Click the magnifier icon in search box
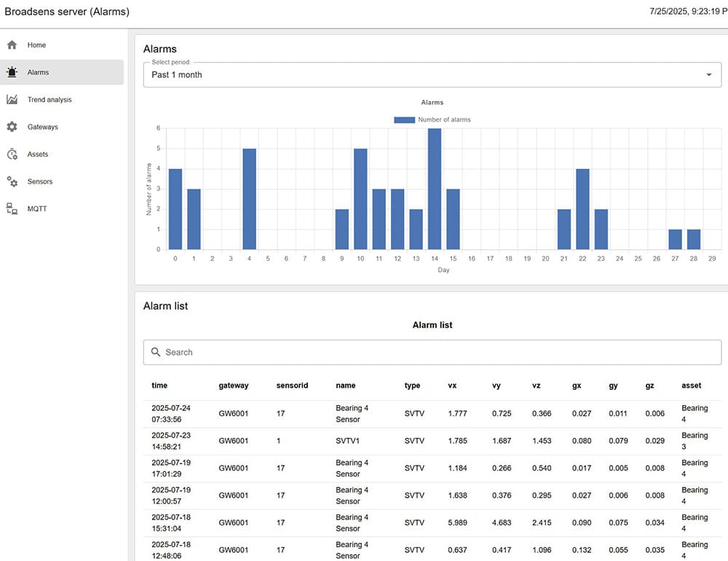This screenshot has height=561, width=728. click(x=156, y=352)
